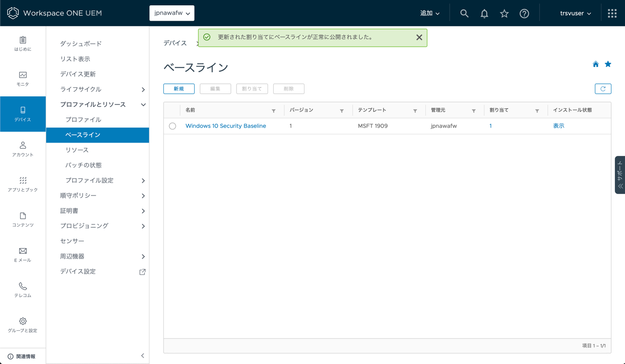Open the Windows 10 Security Baseline link

coord(226,126)
